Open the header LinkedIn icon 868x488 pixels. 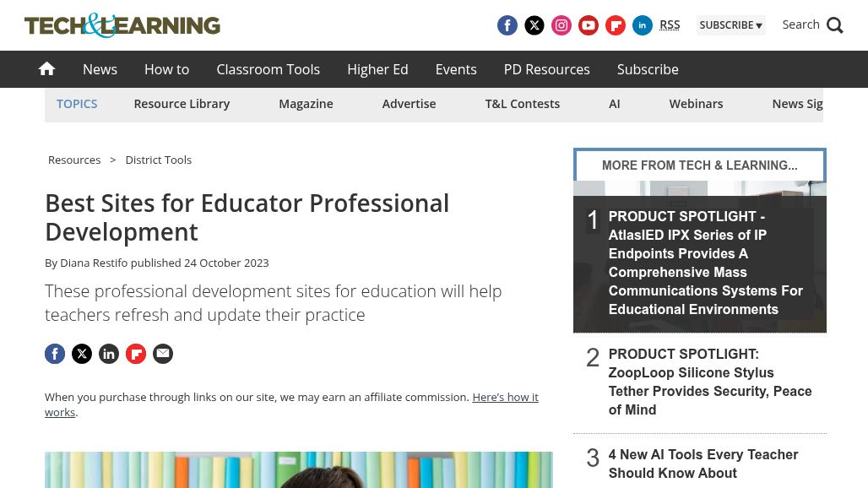tap(643, 25)
